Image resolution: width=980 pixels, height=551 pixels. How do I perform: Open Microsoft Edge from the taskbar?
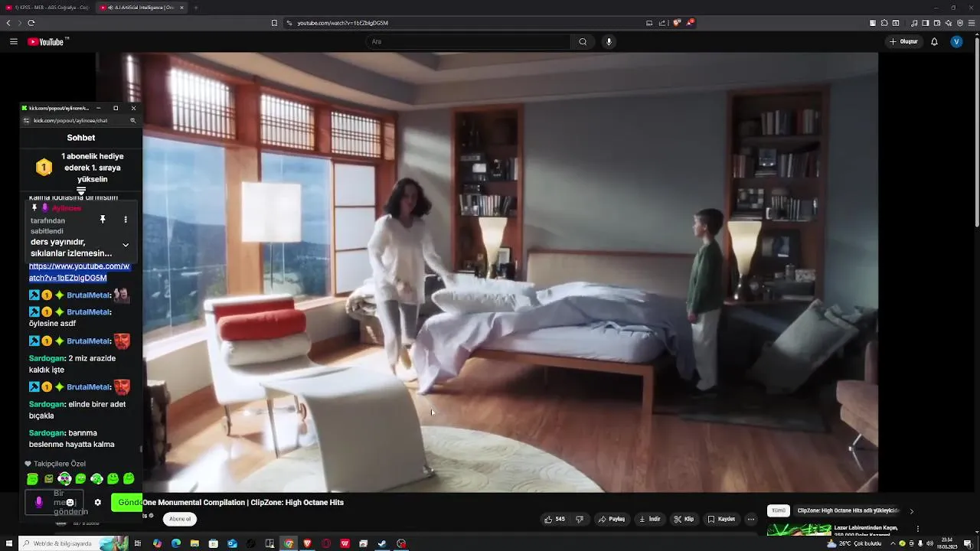(176, 543)
